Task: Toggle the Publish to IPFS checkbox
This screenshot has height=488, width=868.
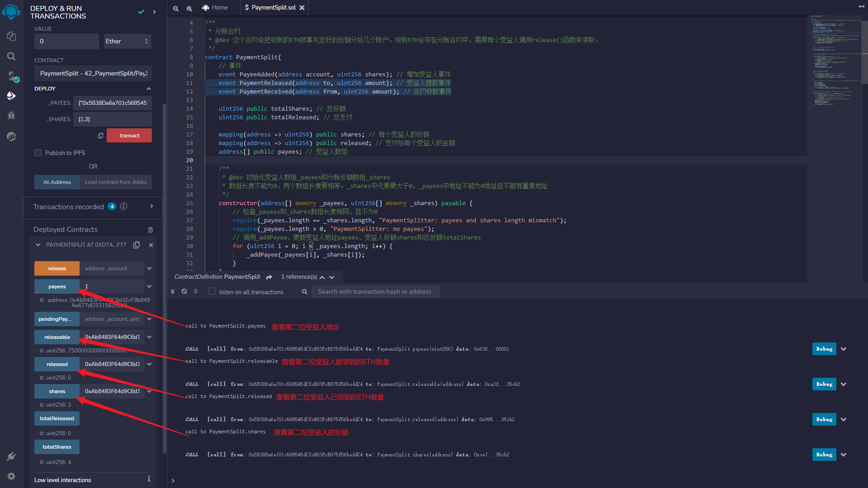Action: click(38, 153)
